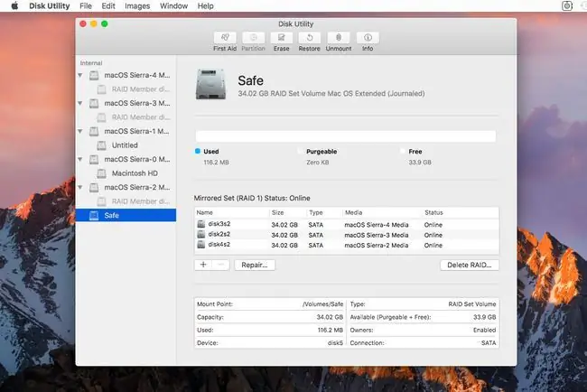The height and width of the screenshot is (392, 587).
Task: Click the minus button to remove member
Action: [221, 265]
